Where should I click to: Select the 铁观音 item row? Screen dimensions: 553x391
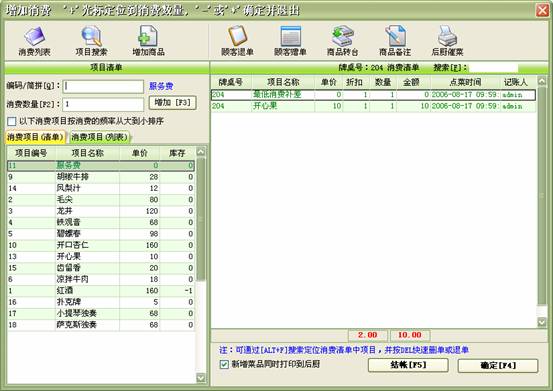click(x=101, y=222)
